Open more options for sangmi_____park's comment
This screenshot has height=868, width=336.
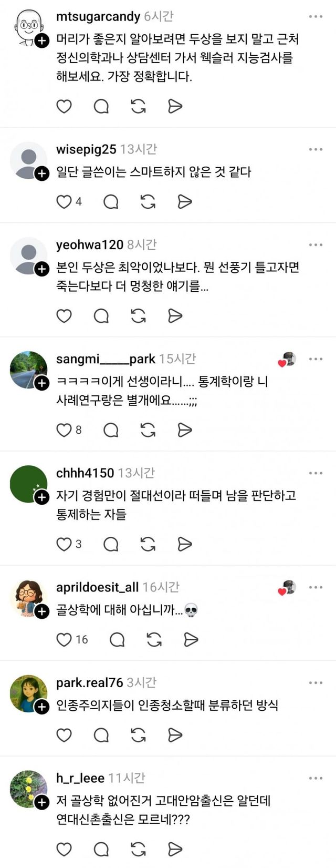(x=316, y=359)
